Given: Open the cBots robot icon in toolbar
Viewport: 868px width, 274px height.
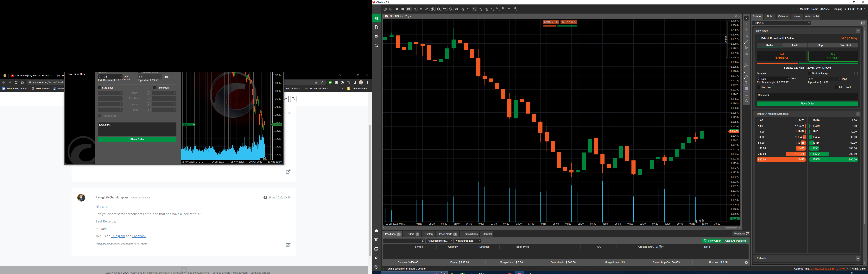Looking at the screenshot, I should 445,9.
